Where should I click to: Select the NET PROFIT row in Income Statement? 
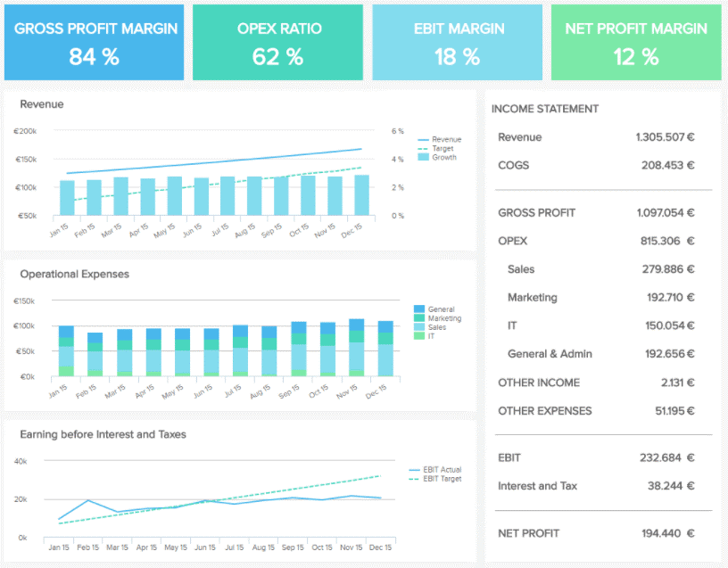596,533
